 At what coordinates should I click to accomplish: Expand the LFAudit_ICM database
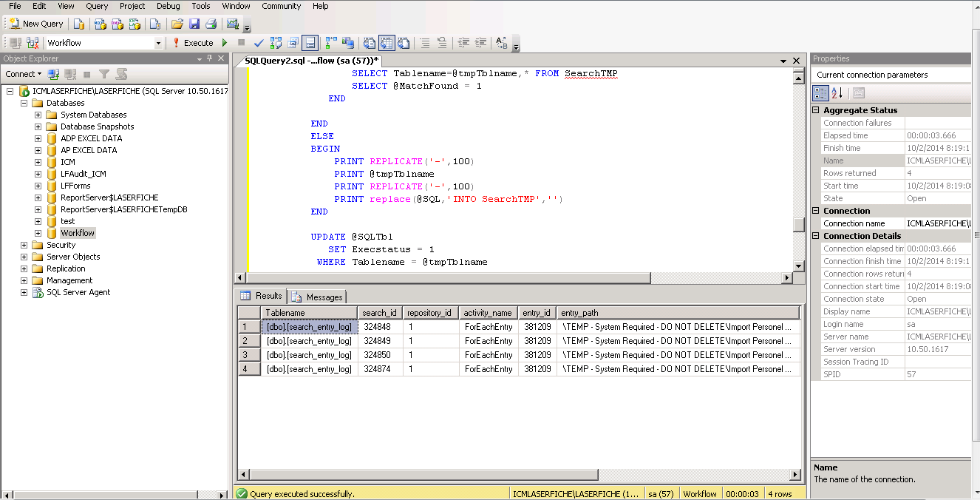tap(38, 174)
